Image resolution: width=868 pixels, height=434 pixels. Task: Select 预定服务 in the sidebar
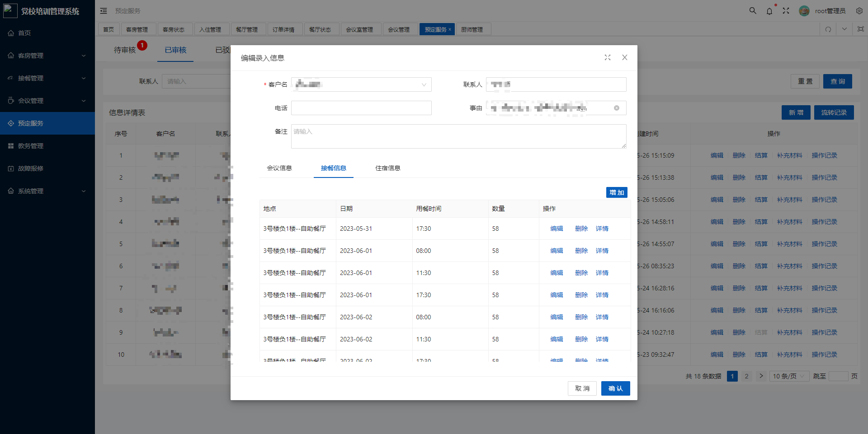click(47, 123)
